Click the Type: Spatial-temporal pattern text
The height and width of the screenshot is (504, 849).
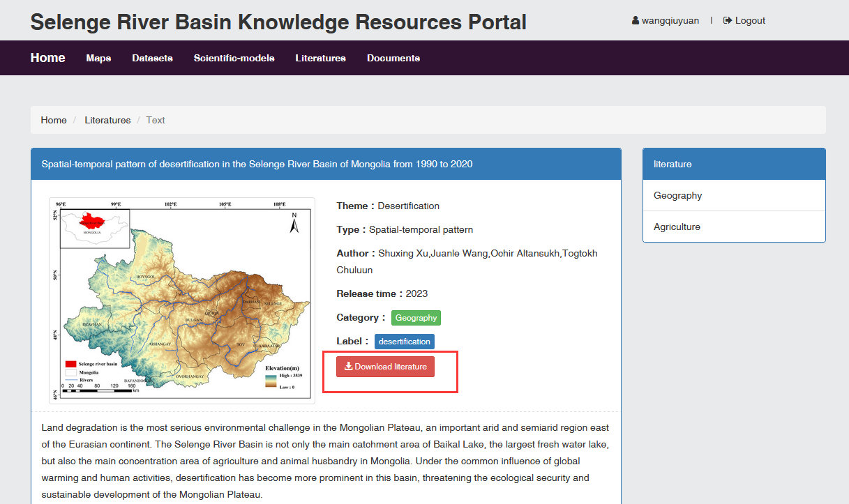405,229
